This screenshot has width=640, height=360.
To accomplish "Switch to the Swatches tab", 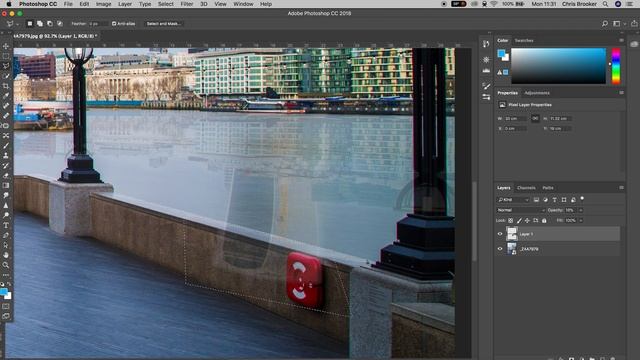I will (x=524, y=40).
